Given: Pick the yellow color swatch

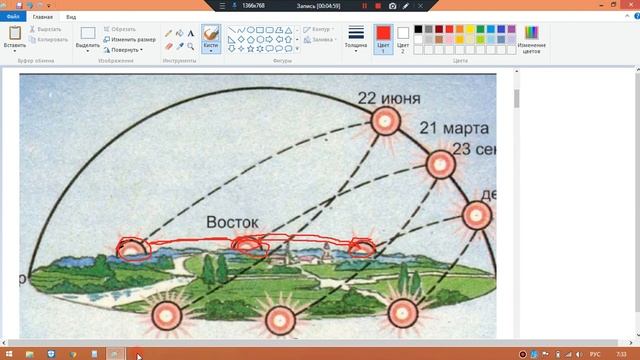Looking at the screenshot, I should click(x=470, y=29).
